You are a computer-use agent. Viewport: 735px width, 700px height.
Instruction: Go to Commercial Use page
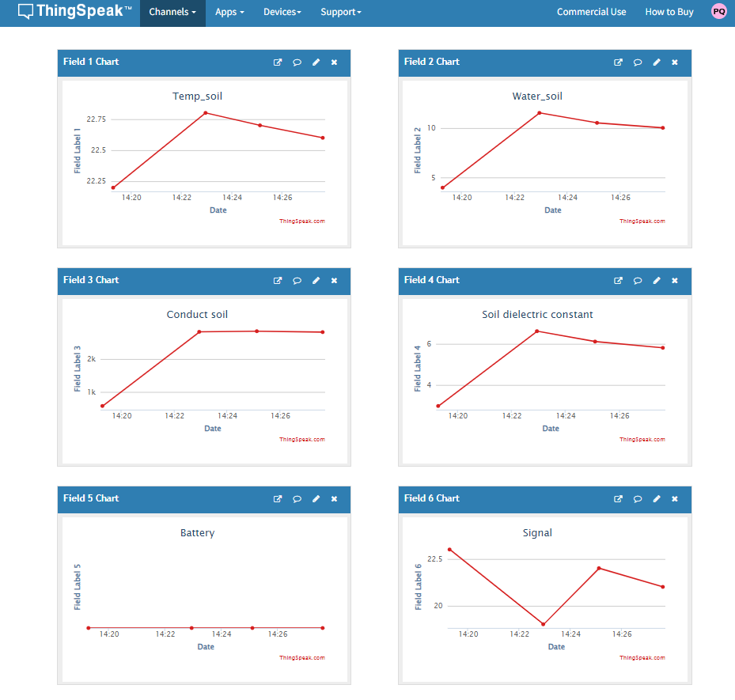[591, 12]
